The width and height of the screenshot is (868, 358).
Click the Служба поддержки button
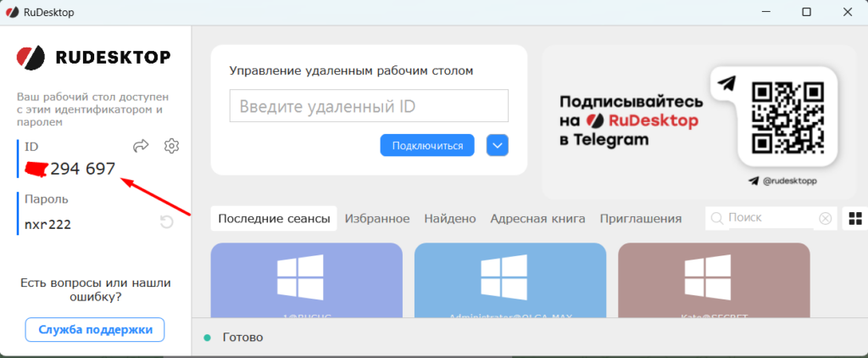(95, 330)
